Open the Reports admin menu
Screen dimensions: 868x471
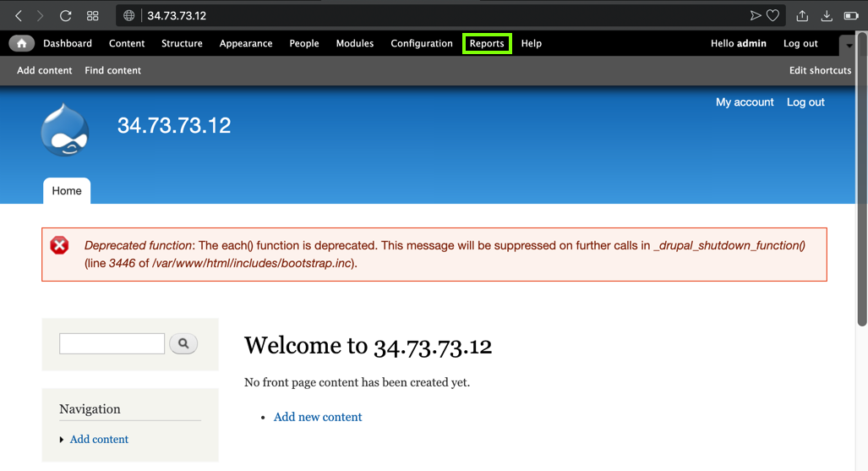pyautogui.click(x=487, y=43)
